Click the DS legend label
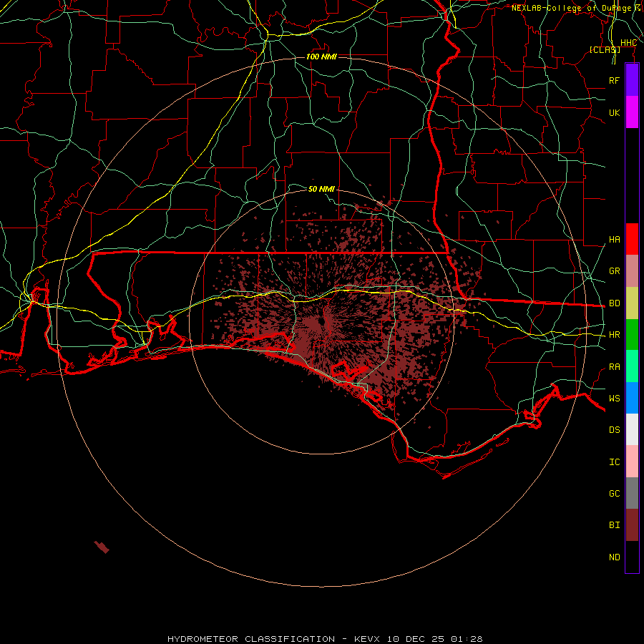Screen dimensions: 644x644 614,430
